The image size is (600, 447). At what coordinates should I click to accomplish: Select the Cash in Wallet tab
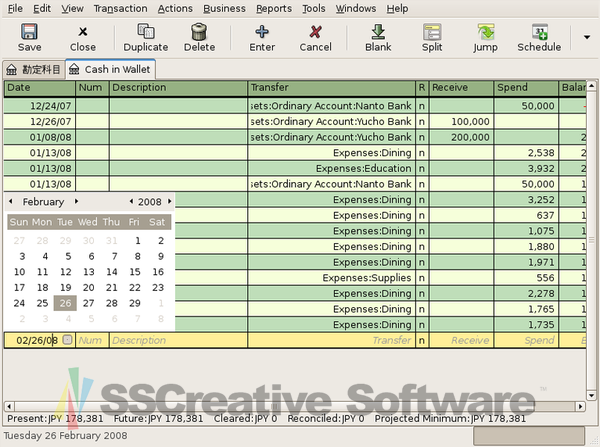pos(110,69)
